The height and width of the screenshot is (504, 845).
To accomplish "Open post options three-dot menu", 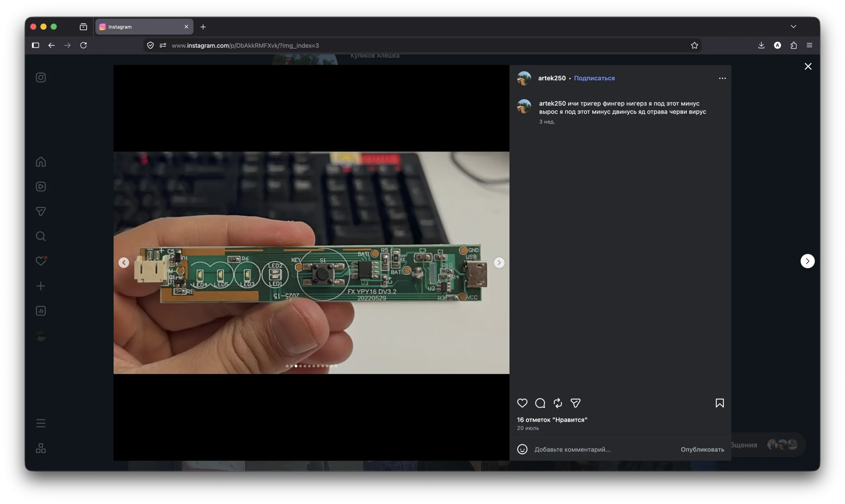I will (722, 78).
